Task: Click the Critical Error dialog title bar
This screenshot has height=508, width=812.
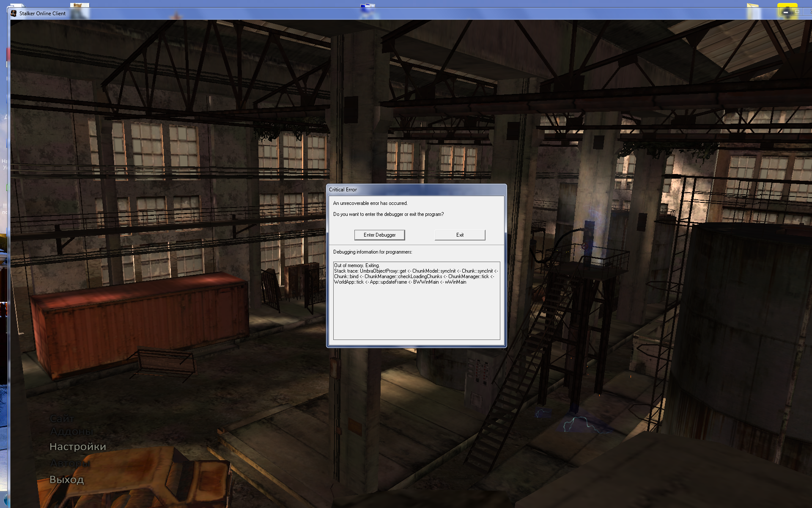Action: [417, 190]
